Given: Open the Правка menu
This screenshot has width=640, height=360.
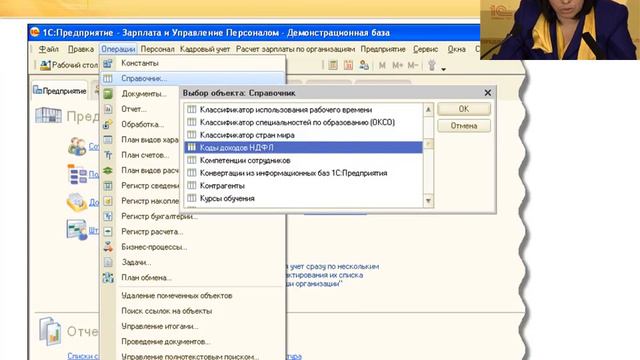Looking at the screenshot, I should [x=81, y=49].
